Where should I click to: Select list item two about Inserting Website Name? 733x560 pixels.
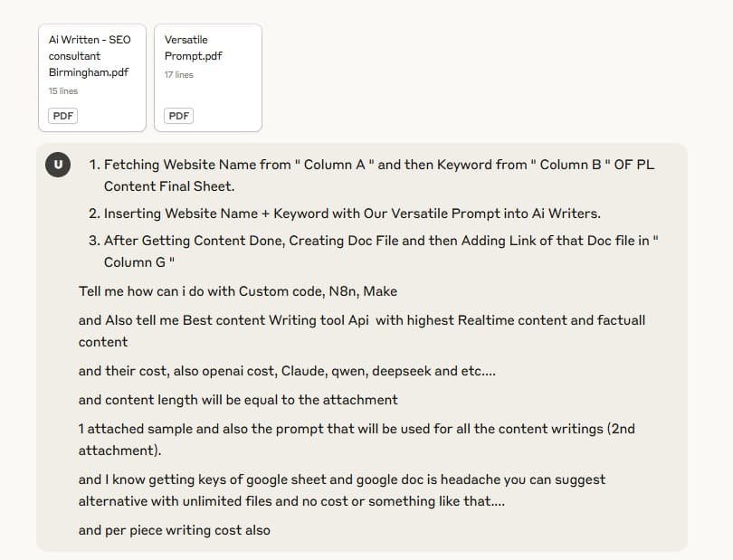pos(345,214)
